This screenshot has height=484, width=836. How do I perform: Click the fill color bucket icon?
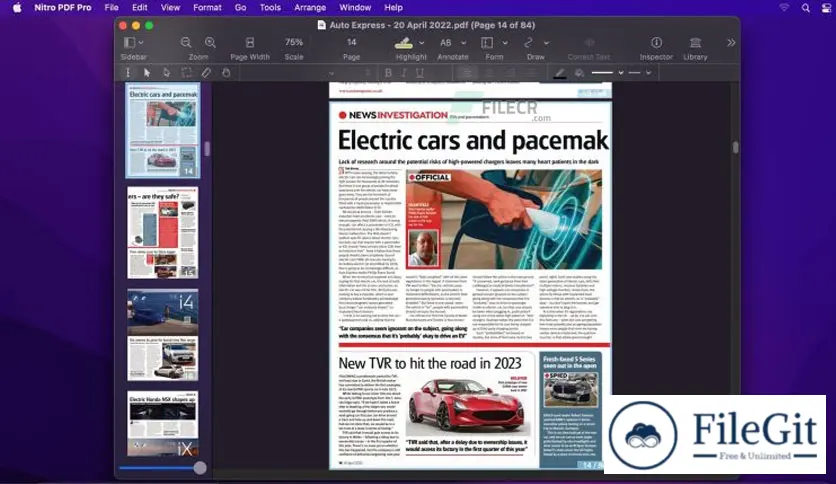pos(580,73)
